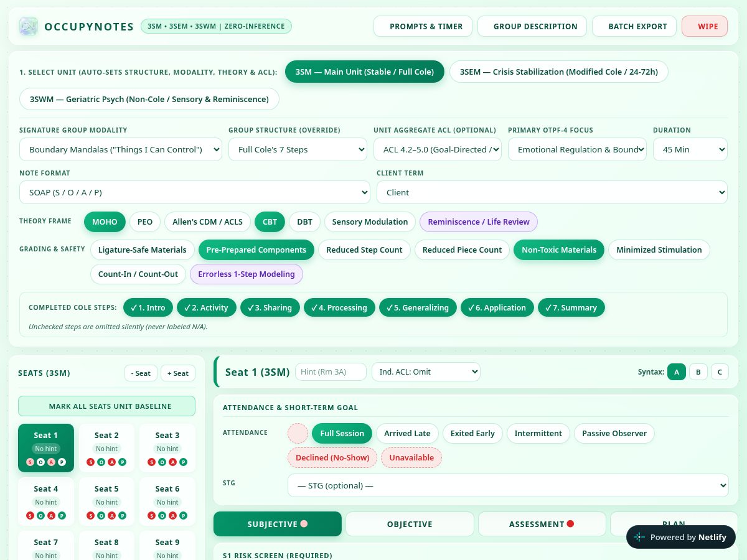Switch to the Objective tab
Image resolution: width=747 pixels, height=560 pixels.
coord(410,524)
